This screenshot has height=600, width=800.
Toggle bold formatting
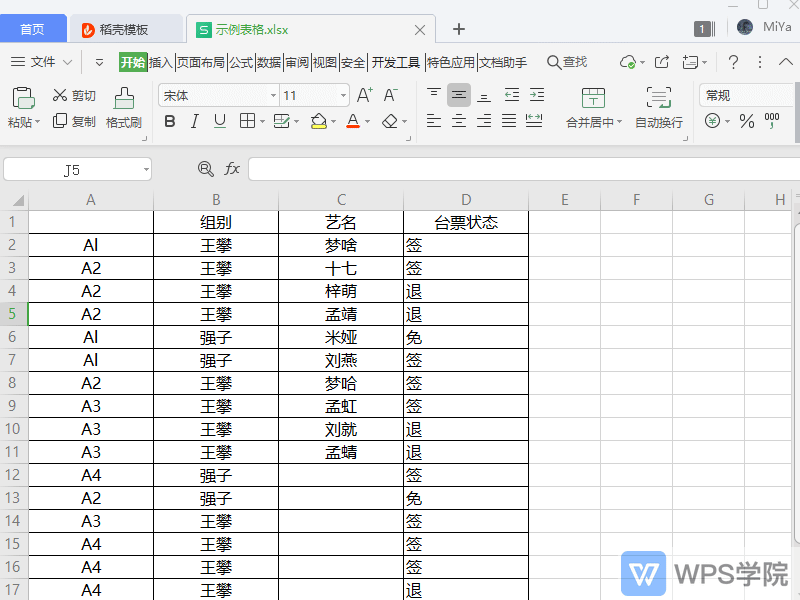point(170,122)
